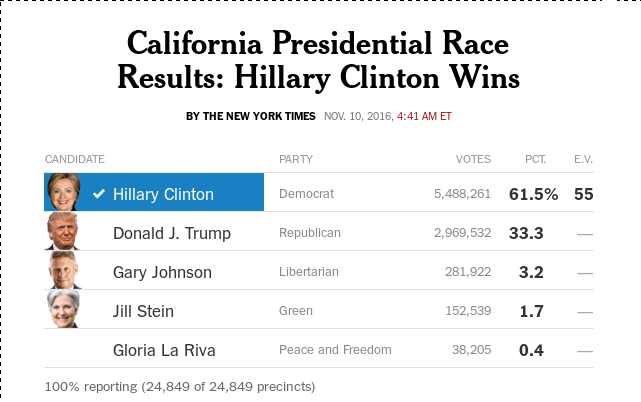Click the California Presidential Race Results headline
Viewport: 641px width, 402px height.
pos(318,60)
